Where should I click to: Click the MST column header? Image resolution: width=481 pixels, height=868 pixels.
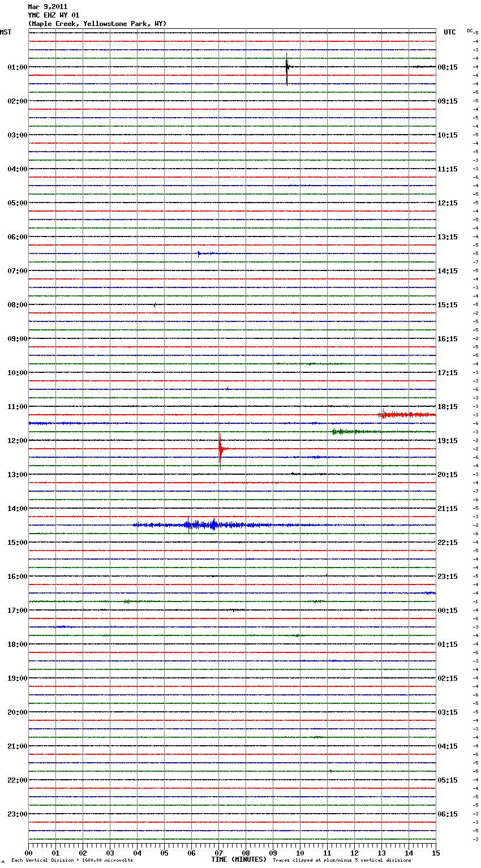6,32
